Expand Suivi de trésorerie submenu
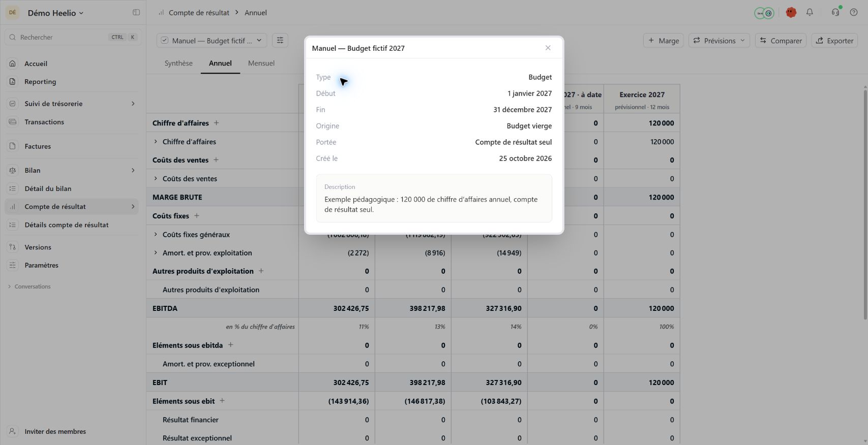The width and height of the screenshot is (868, 445). [133, 104]
